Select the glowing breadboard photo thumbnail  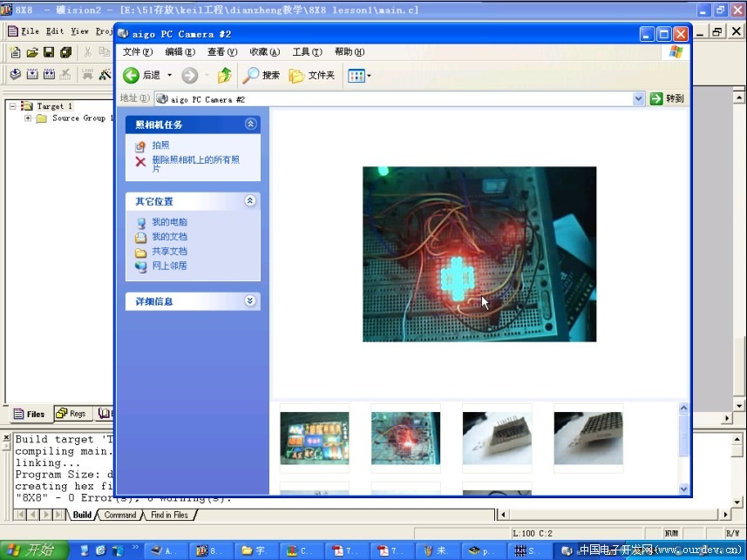(x=405, y=438)
